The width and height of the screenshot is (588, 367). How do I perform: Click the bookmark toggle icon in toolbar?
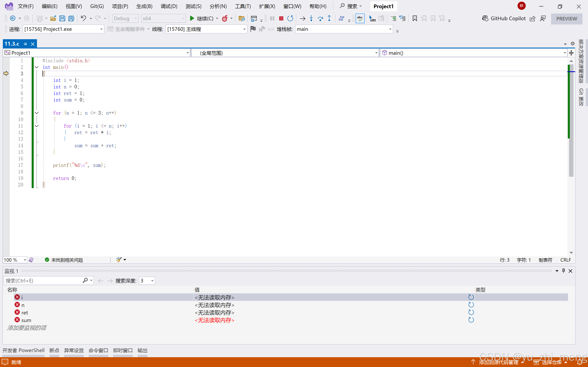(415, 18)
